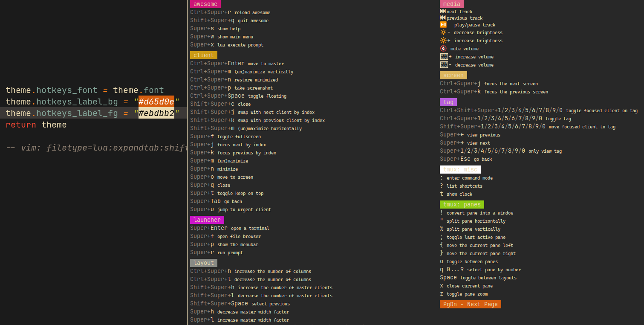
Task: Click the #ebdbb2 cream color swatch in editor
Action: pyautogui.click(x=156, y=113)
